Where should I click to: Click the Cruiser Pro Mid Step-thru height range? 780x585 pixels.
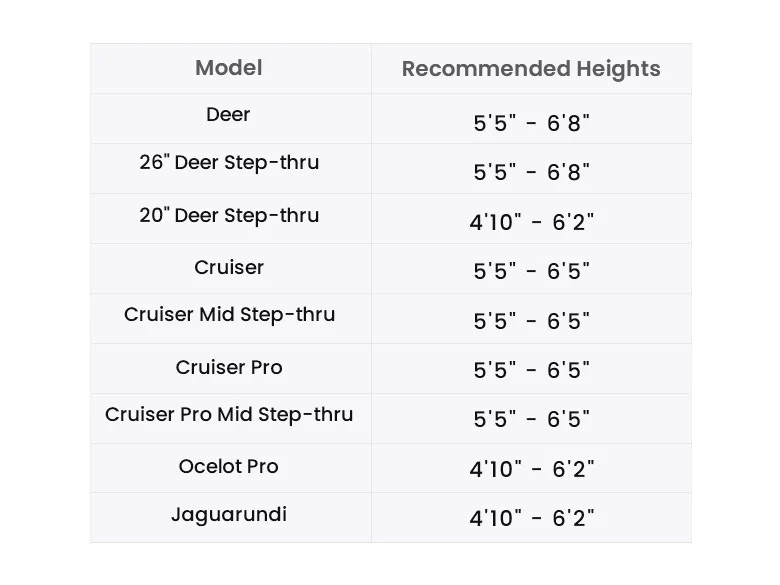(531, 419)
